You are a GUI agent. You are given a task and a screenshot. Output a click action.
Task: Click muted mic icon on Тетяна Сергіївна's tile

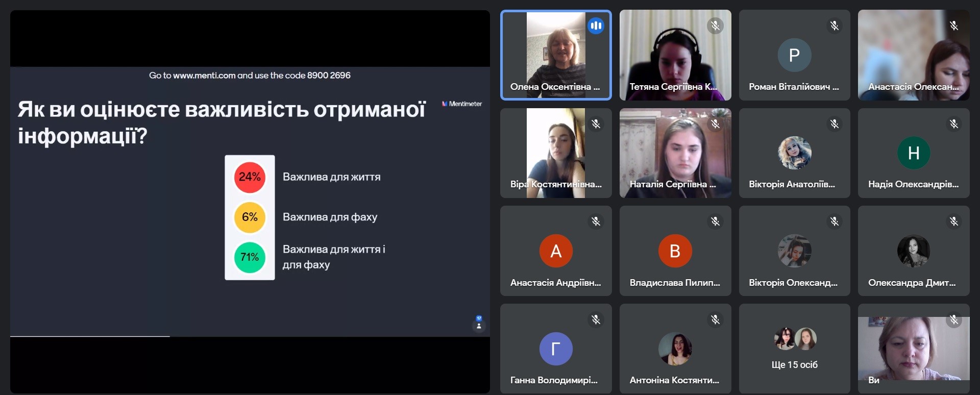[x=715, y=26]
